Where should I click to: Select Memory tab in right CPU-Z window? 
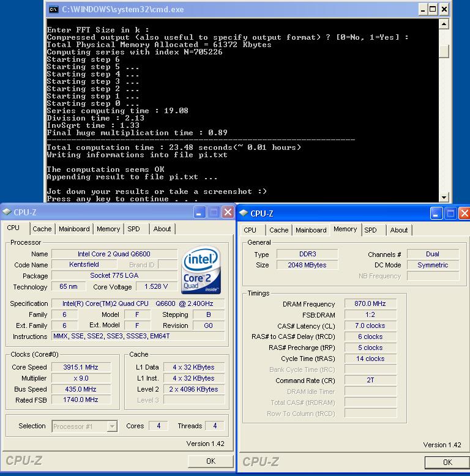tap(345, 229)
